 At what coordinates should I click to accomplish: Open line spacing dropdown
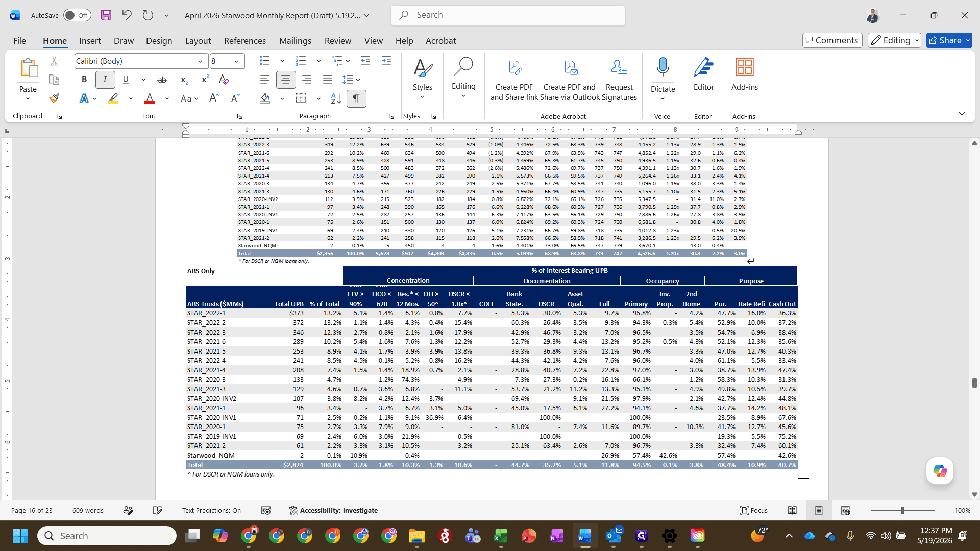[x=351, y=80]
